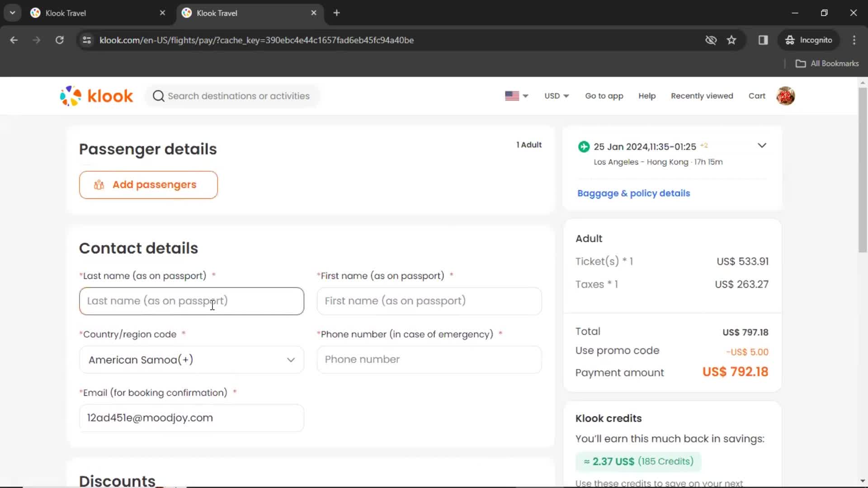The height and width of the screenshot is (488, 868).
Task: Click the Add passengers icon
Action: tap(99, 184)
